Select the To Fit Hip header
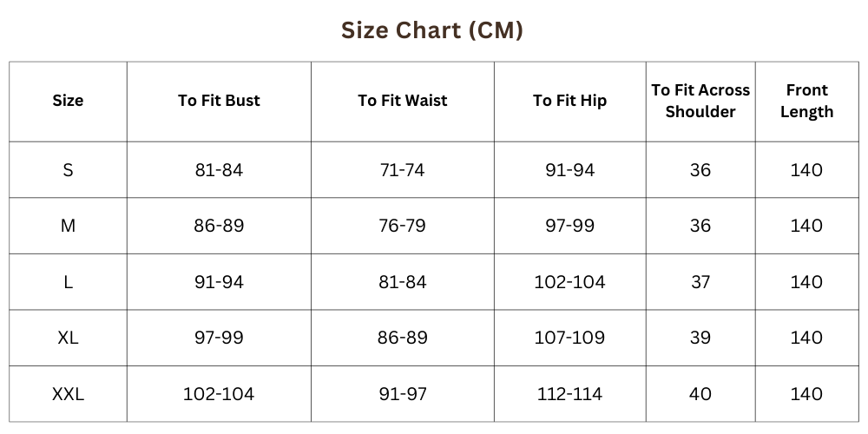Image resolution: width=868 pixels, height=434 pixels. [569, 101]
